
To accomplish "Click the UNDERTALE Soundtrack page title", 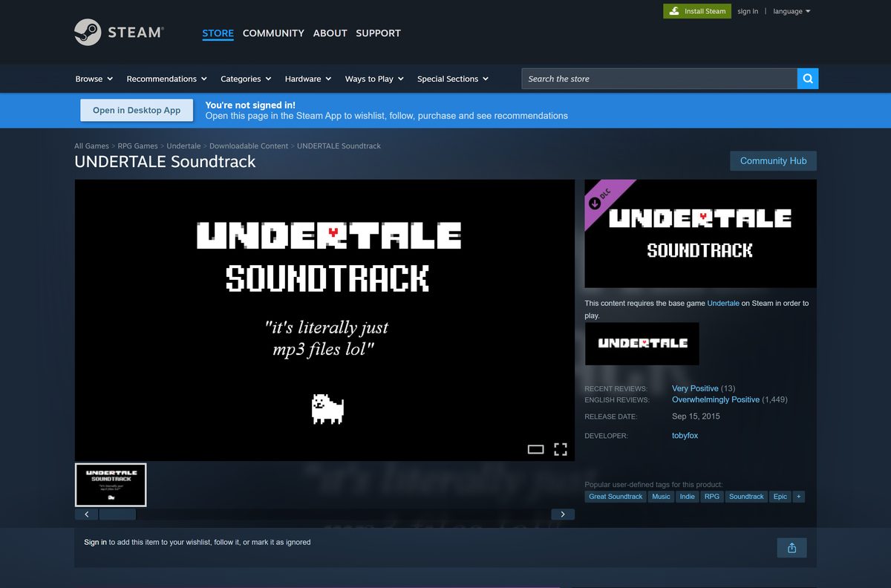I will click(x=165, y=162).
